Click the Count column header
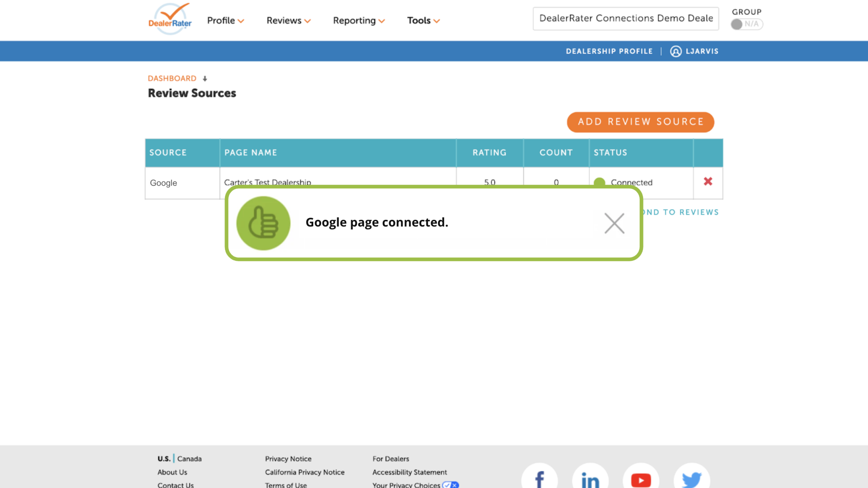Viewport: 868px width, 488px height. click(x=556, y=153)
